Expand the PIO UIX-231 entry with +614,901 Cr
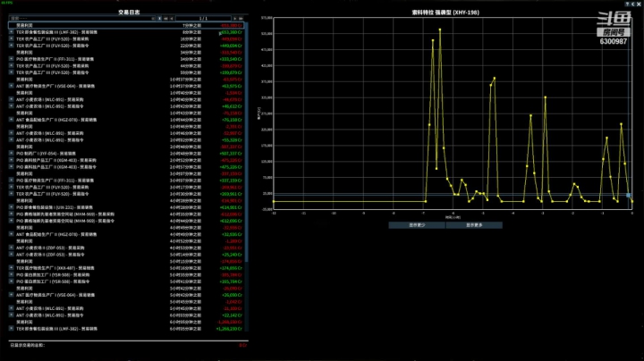The width and height of the screenshot is (644, 361). click(x=12, y=207)
